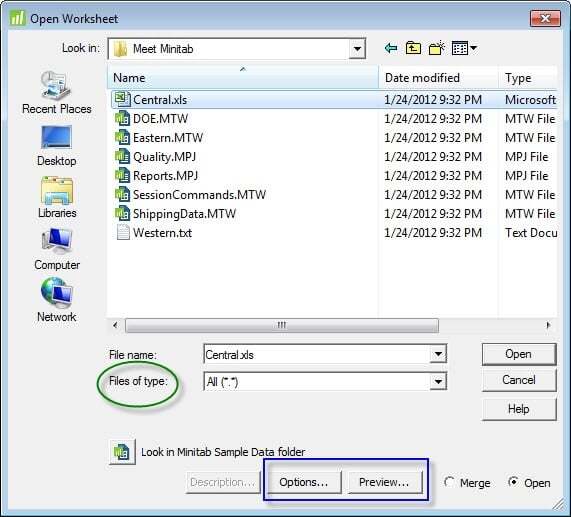
Task: Create a new folder icon
Action: pyautogui.click(x=437, y=48)
